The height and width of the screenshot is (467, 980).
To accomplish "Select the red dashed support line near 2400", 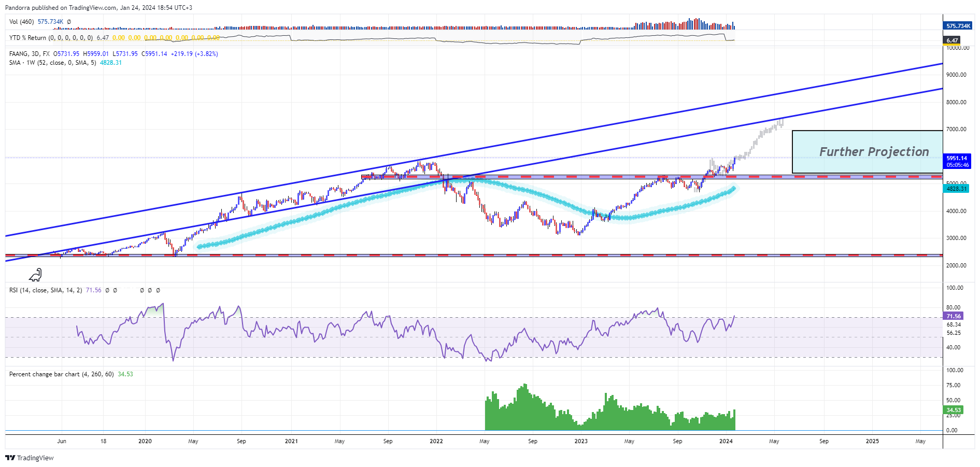I will pos(474,255).
